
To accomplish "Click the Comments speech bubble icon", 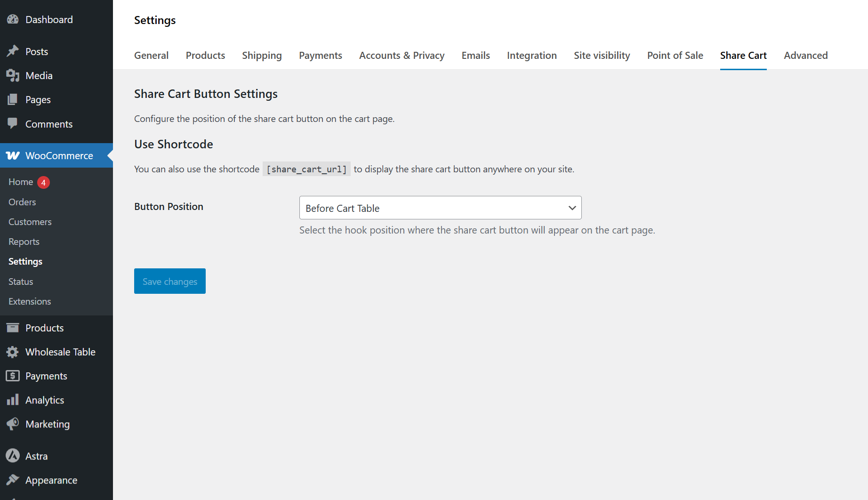I will (x=13, y=124).
